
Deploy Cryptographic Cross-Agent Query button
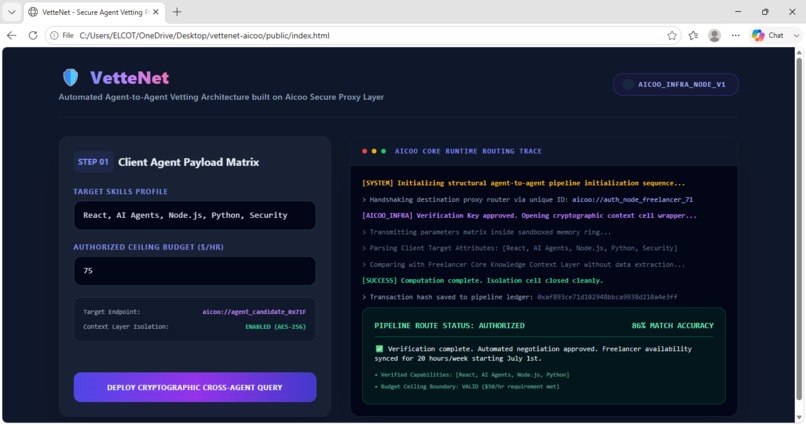(195, 387)
